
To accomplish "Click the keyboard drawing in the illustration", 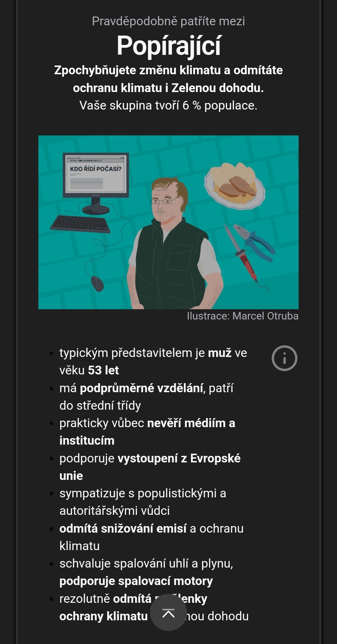I will point(81,224).
